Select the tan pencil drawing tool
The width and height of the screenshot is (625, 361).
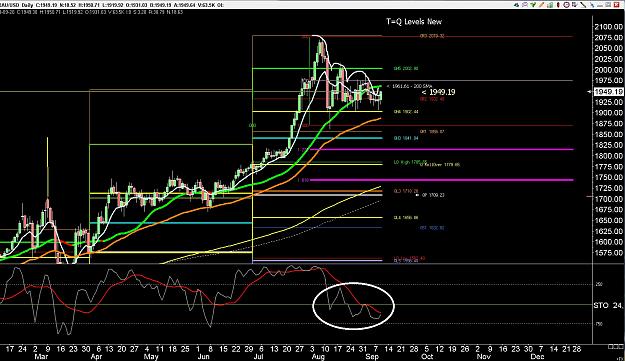tap(541, 5)
